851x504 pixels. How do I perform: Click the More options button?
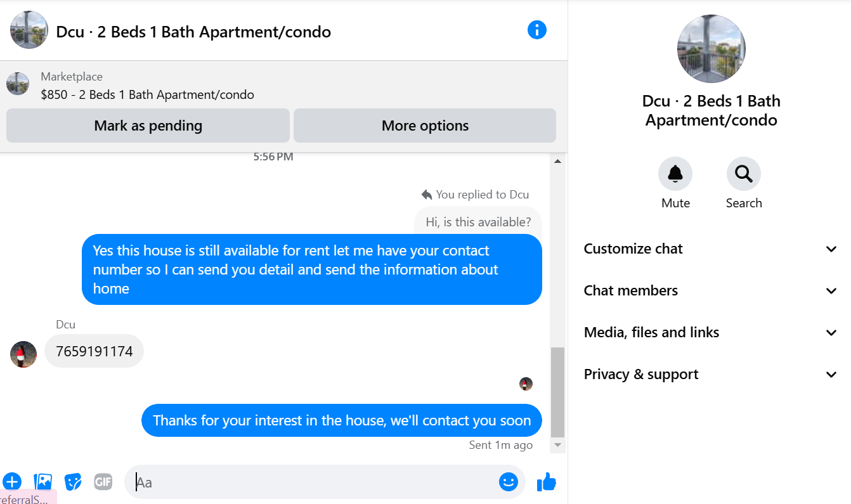425,126
